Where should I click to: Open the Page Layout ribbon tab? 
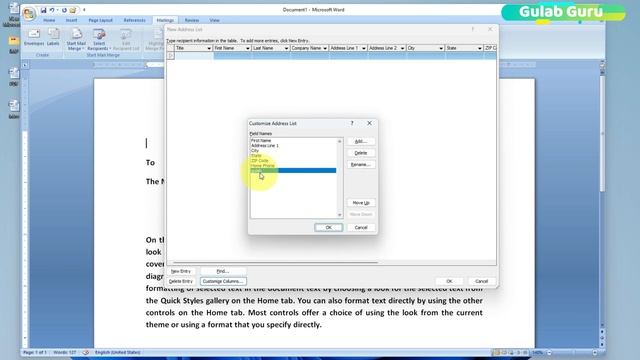coord(100,20)
